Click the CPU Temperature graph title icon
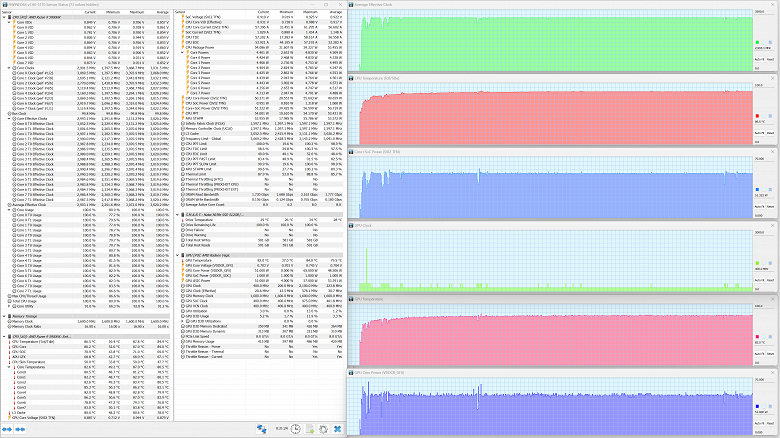Image resolution: width=780 pixels, height=438 pixels. [x=351, y=78]
